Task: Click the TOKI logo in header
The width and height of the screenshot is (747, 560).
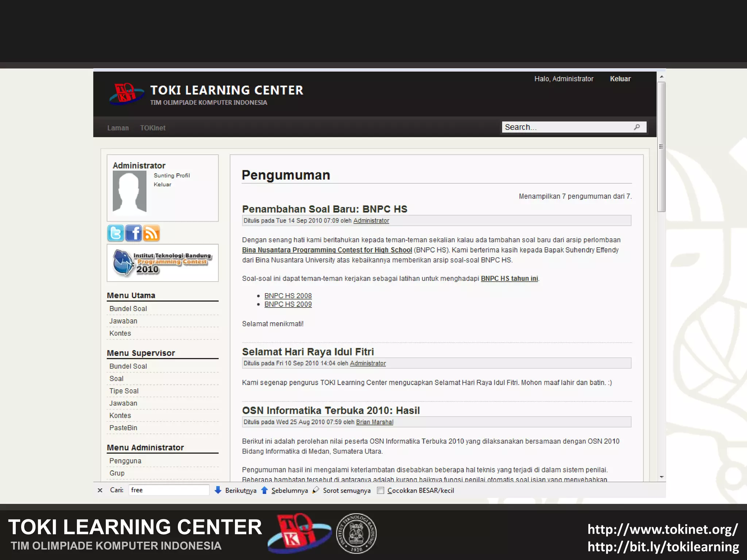Action: pos(126,94)
